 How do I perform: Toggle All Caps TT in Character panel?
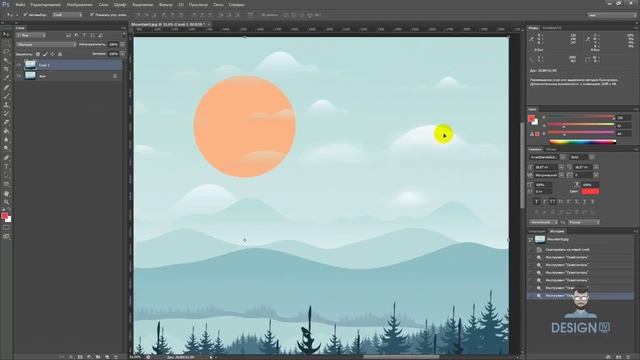[552, 202]
